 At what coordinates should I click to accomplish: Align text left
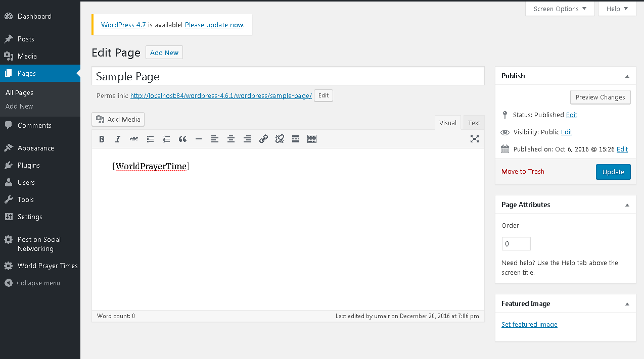tap(215, 139)
